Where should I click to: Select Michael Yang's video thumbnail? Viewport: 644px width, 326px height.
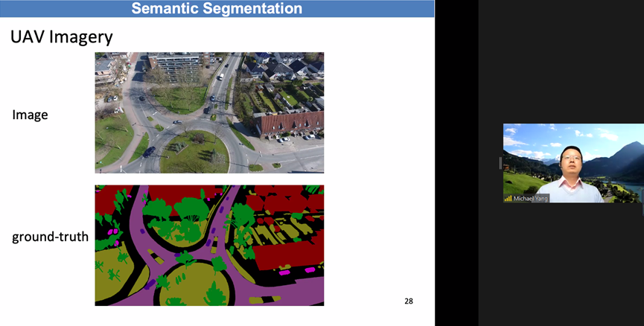pyautogui.click(x=573, y=163)
